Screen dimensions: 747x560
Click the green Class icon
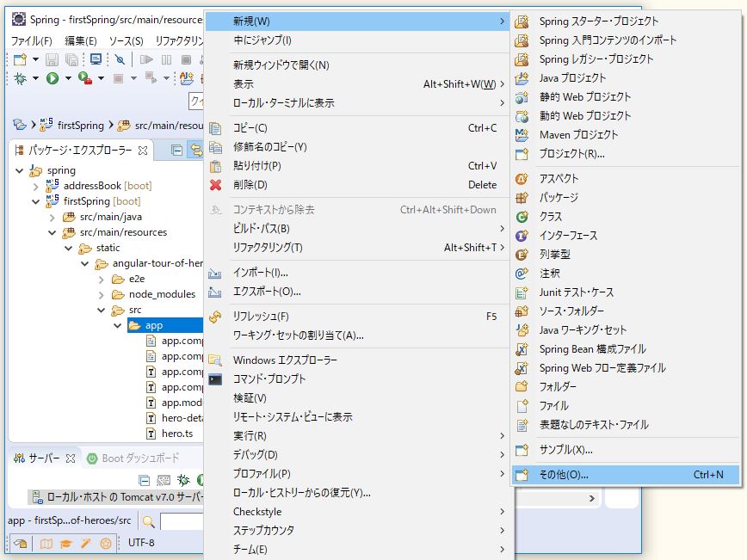pos(522,217)
